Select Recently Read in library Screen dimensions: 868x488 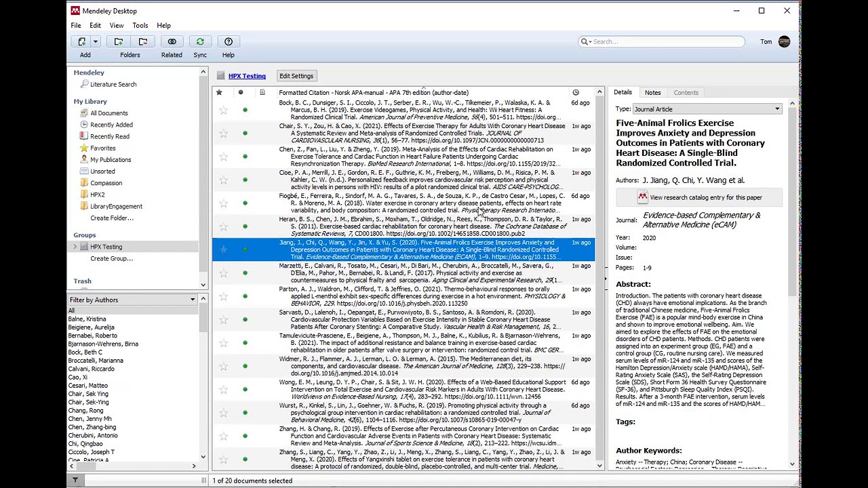[110, 136]
